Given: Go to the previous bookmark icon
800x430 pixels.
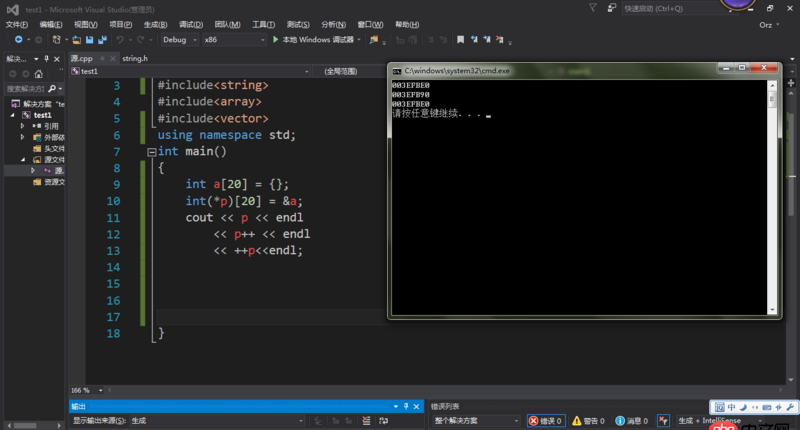Looking at the screenshot, I should (474, 39).
